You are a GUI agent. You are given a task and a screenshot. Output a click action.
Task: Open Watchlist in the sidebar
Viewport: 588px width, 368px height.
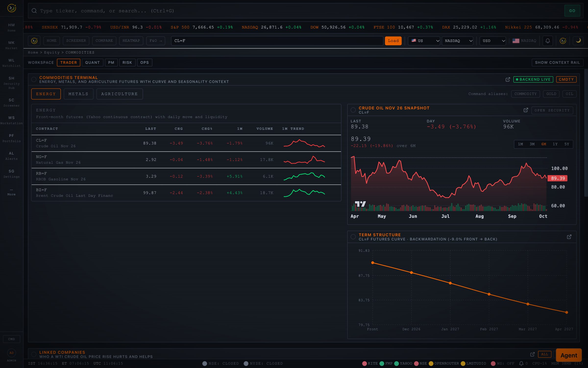(12, 63)
